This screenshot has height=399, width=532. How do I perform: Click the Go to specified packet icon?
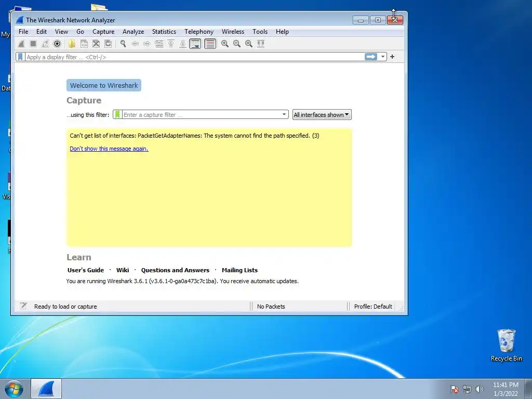tap(159, 44)
